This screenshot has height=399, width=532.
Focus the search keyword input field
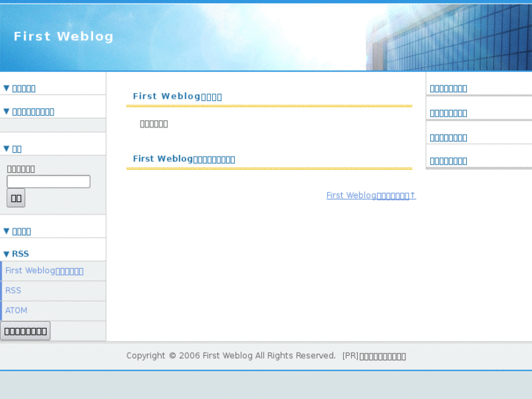[48, 182]
